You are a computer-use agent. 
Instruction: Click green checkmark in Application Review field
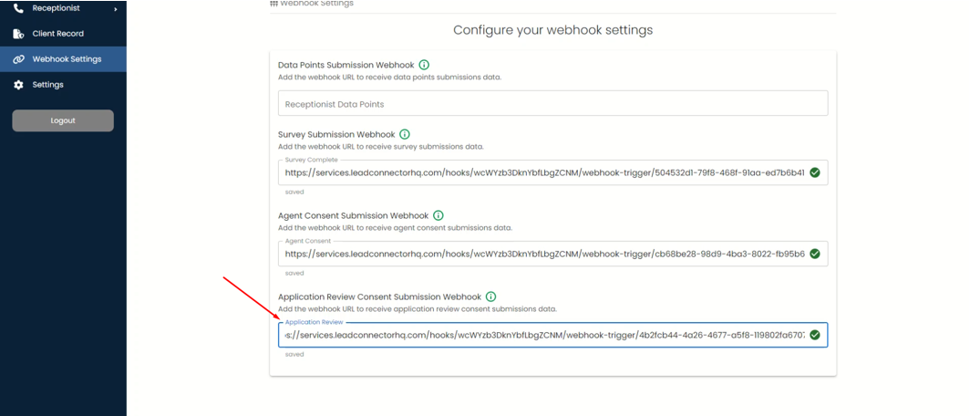814,336
